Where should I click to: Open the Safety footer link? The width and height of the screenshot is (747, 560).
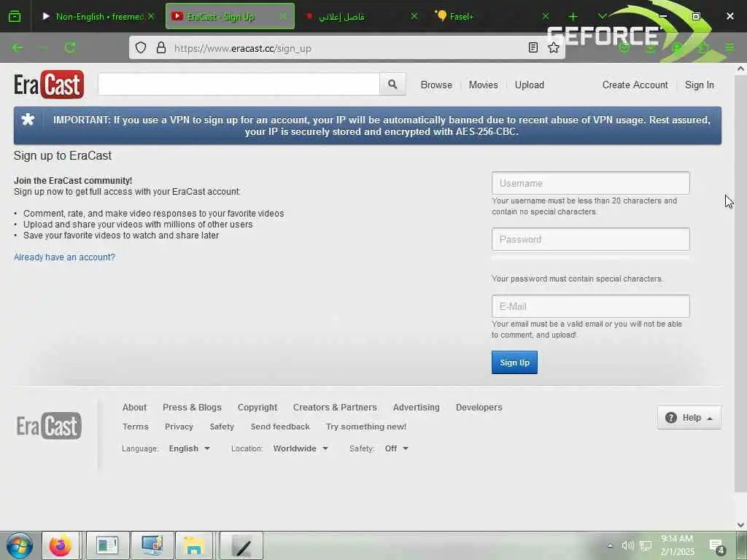pos(222,427)
